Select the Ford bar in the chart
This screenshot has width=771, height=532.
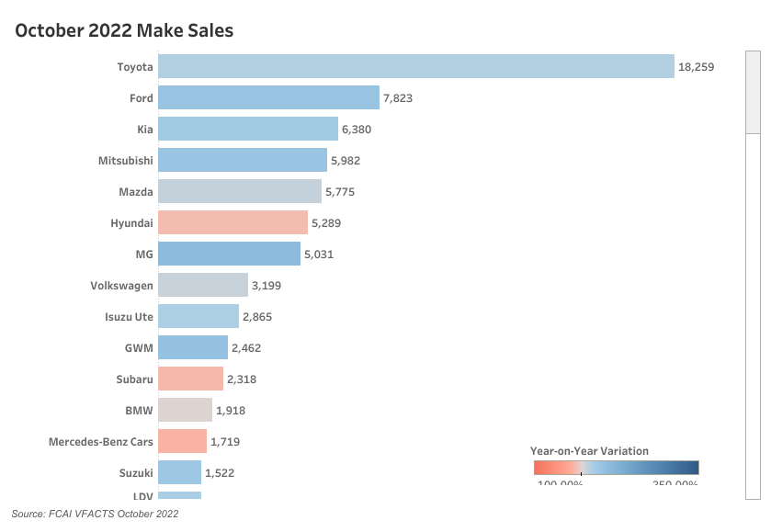click(268, 97)
